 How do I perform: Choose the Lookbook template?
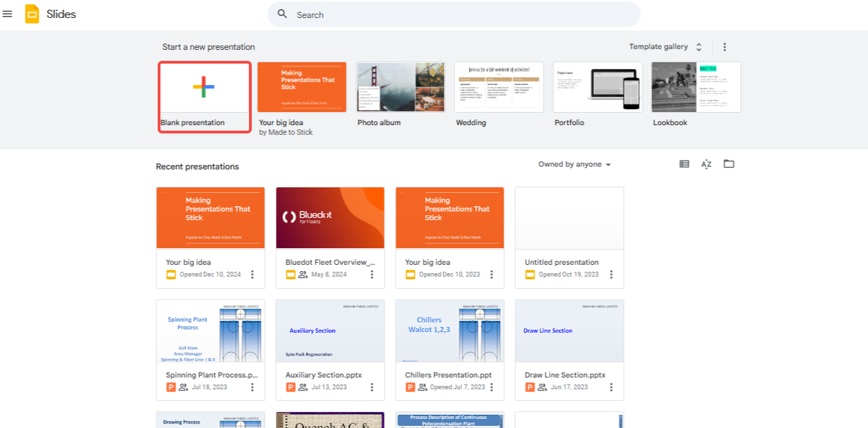696,87
